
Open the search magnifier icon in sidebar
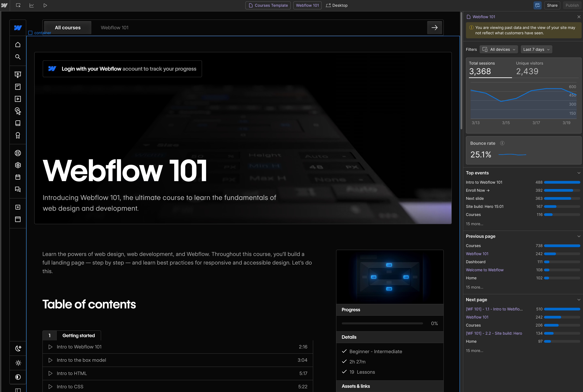[18, 57]
